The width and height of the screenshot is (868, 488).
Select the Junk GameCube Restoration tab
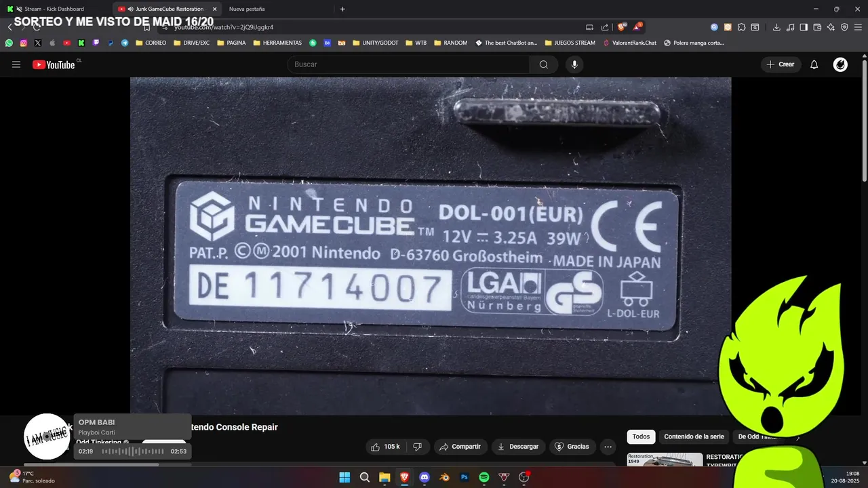click(x=167, y=9)
